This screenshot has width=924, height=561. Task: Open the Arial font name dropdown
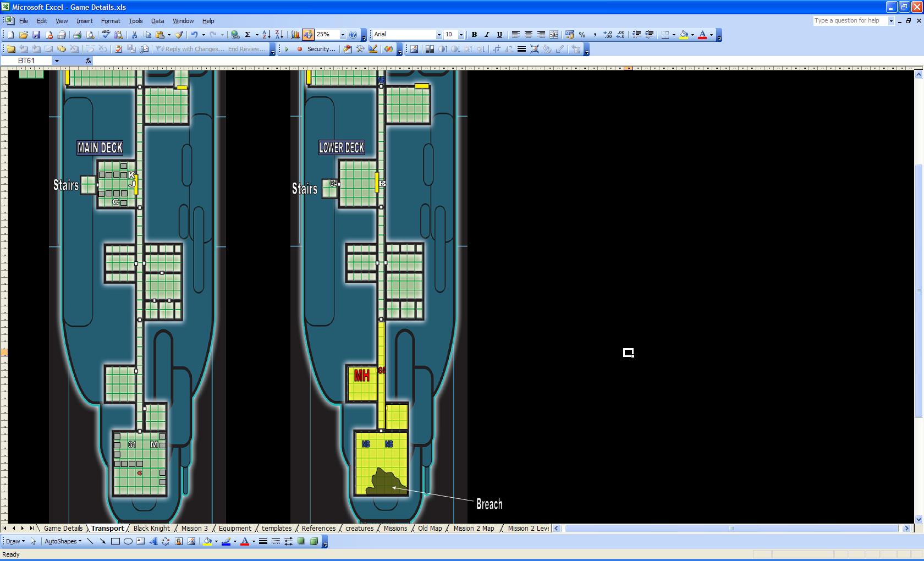tap(439, 35)
